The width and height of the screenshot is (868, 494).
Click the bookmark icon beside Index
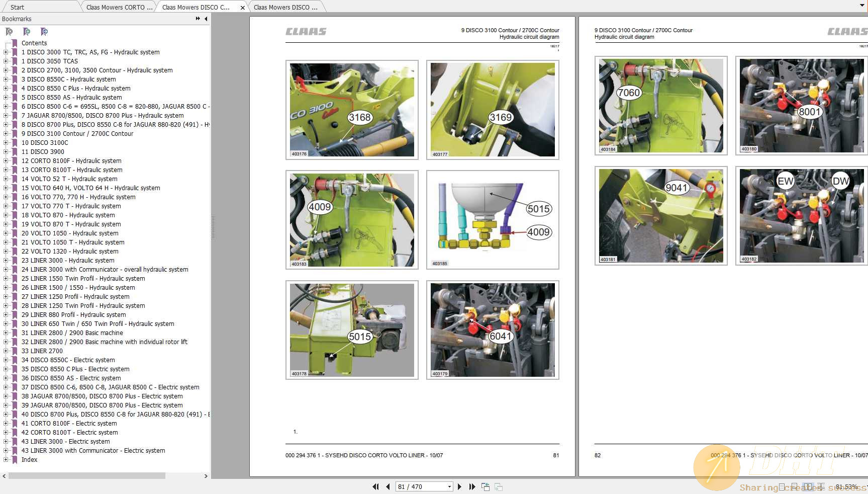tap(15, 460)
